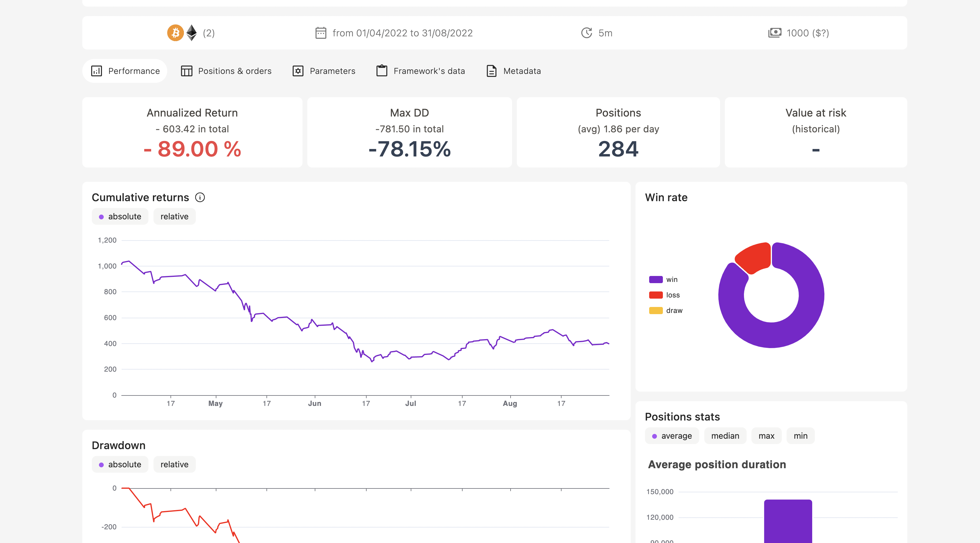
Task: Toggle the loss legend swatch
Action: 655,295
